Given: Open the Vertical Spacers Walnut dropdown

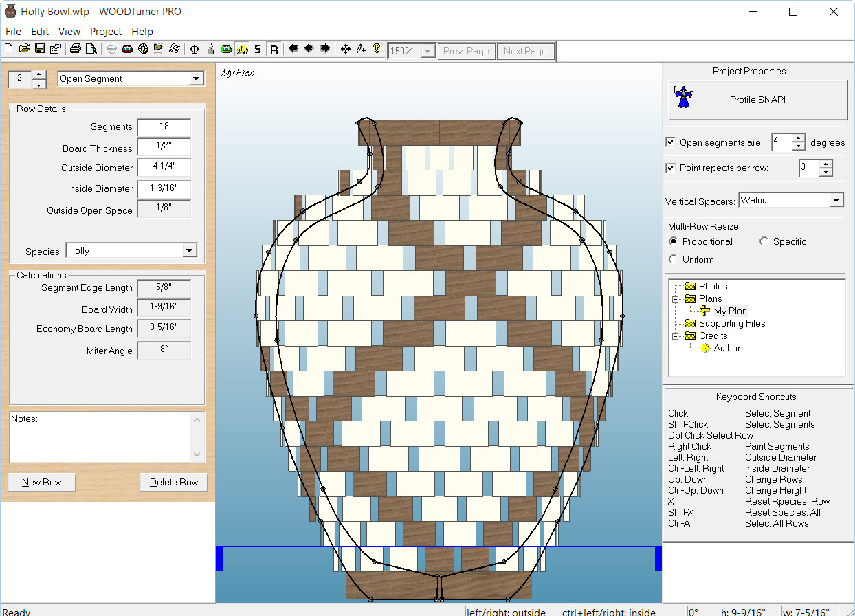Looking at the screenshot, I should [x=836, y=201].
